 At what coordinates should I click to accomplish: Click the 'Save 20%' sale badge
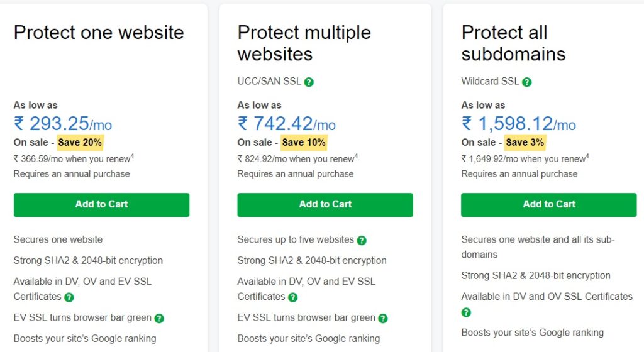(x=80, y=143)
